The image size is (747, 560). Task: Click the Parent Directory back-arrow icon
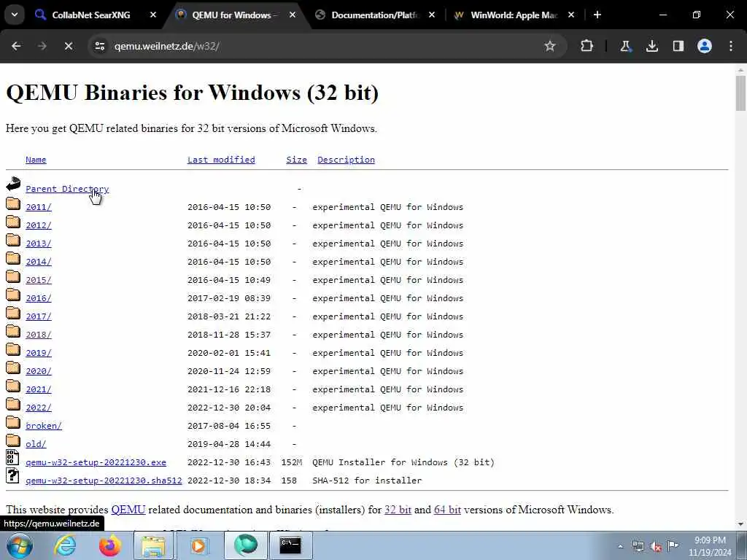13,184
